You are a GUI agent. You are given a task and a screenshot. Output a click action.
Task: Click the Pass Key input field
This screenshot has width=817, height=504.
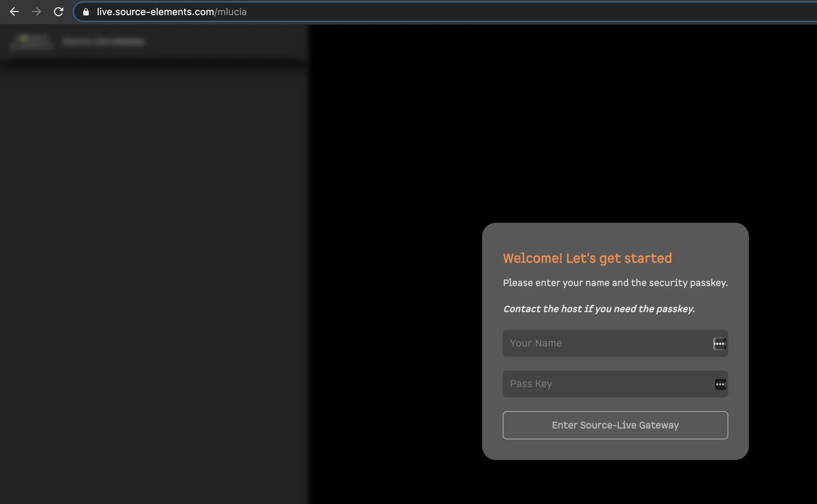click(x=615, y=384)
